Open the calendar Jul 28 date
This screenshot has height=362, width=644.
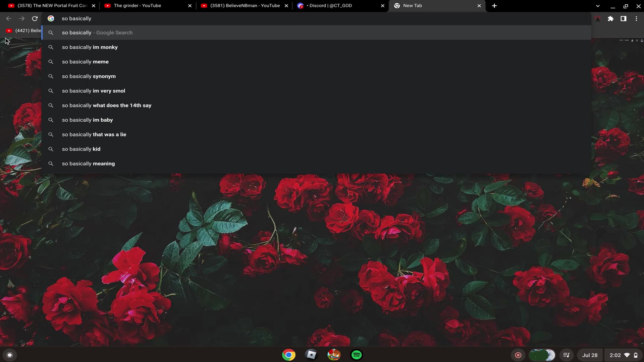pos(590,355)
